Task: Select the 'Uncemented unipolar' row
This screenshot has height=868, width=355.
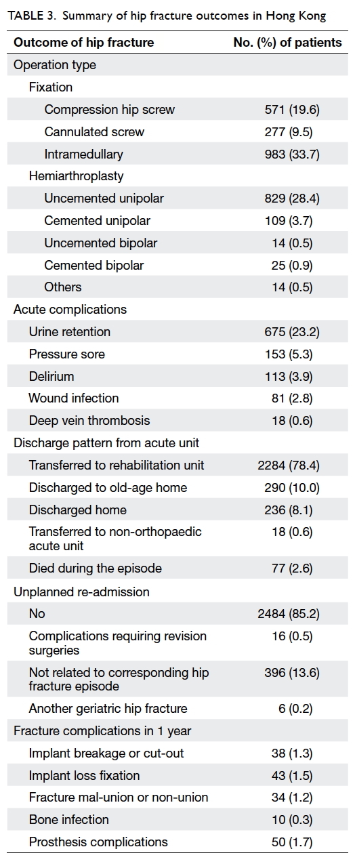Action: (177, 199)
